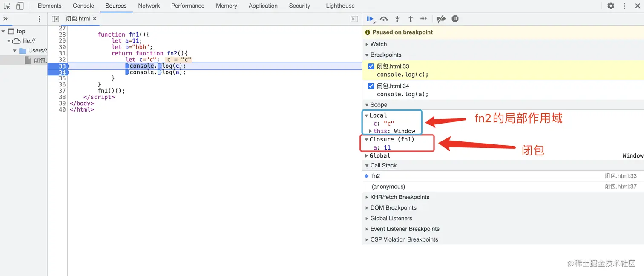Collapse the Local scope entry
This screenshot has width=644, height=276.
pos(366,115)
